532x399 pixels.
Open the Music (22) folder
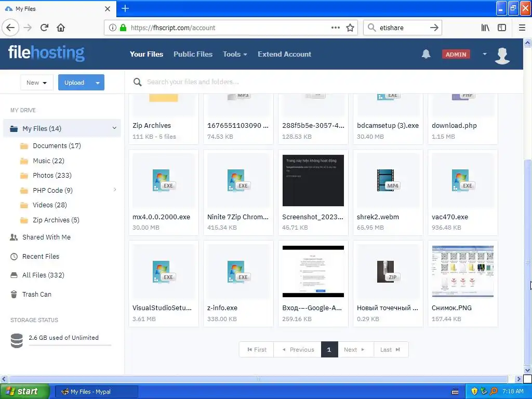point(48,161)
